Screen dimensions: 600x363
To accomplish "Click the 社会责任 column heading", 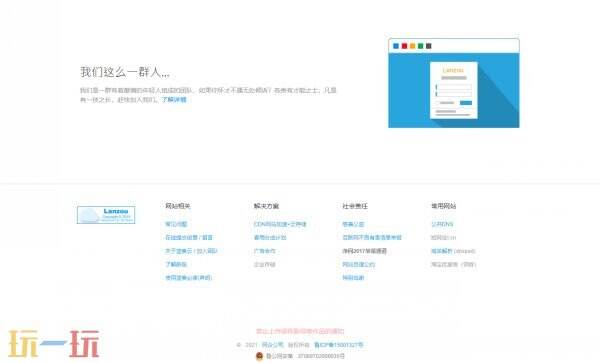I will [x=355, y=206].
